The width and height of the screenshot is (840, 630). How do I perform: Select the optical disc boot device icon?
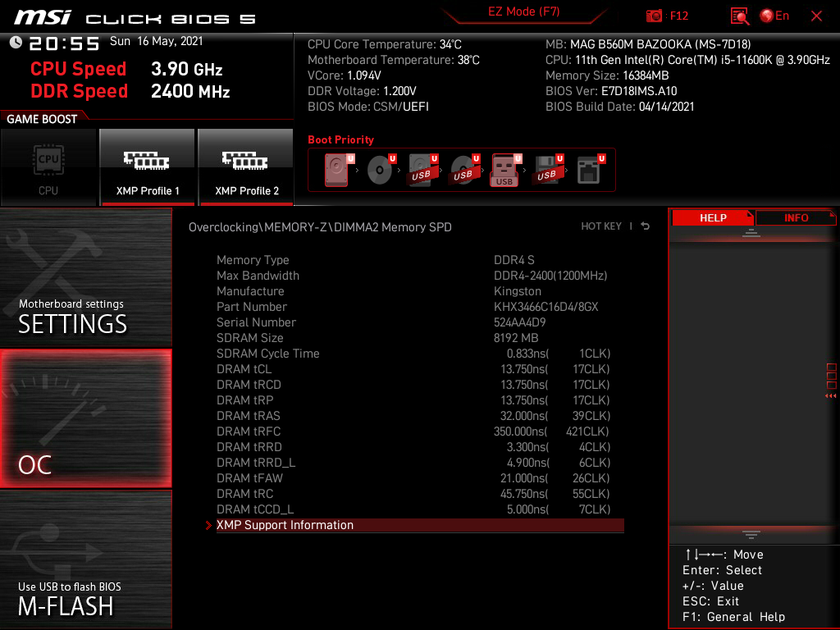(x=381, y=170)
